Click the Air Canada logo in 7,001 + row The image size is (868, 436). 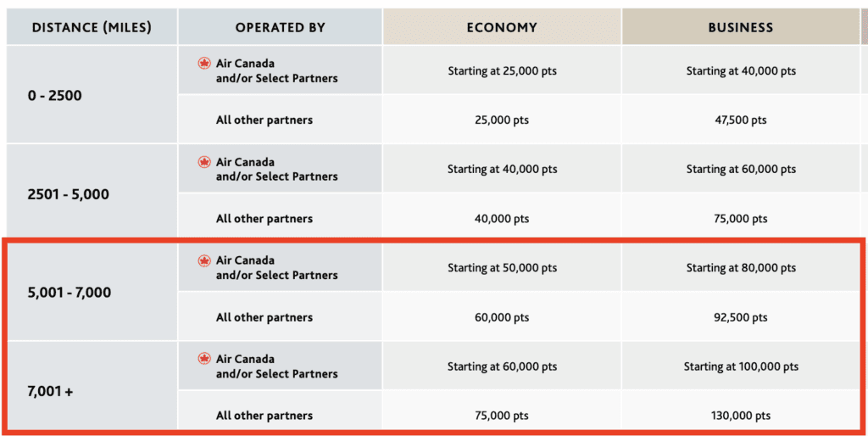click(x=203, y=359)
